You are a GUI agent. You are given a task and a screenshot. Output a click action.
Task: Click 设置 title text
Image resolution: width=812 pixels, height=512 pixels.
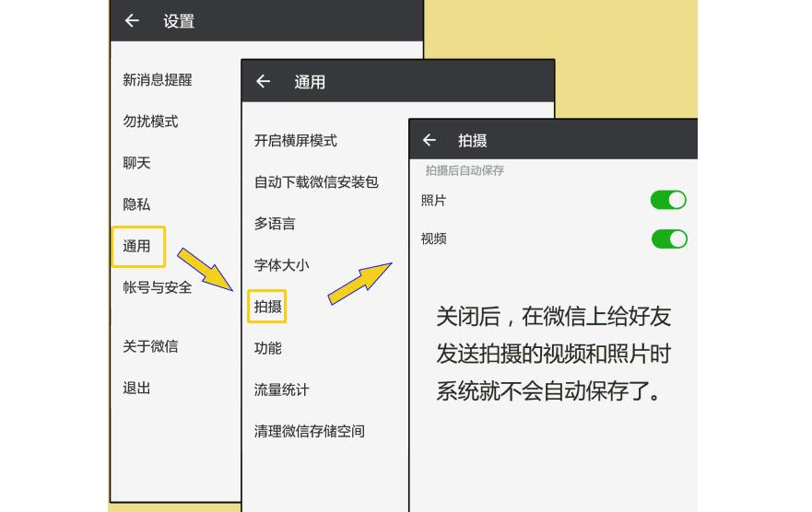[179, 21]
